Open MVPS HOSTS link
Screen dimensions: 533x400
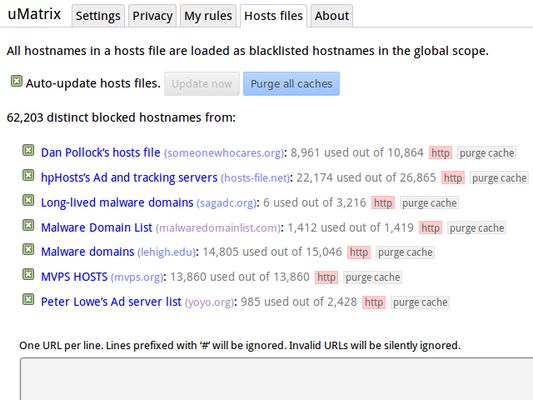(74, 277)
